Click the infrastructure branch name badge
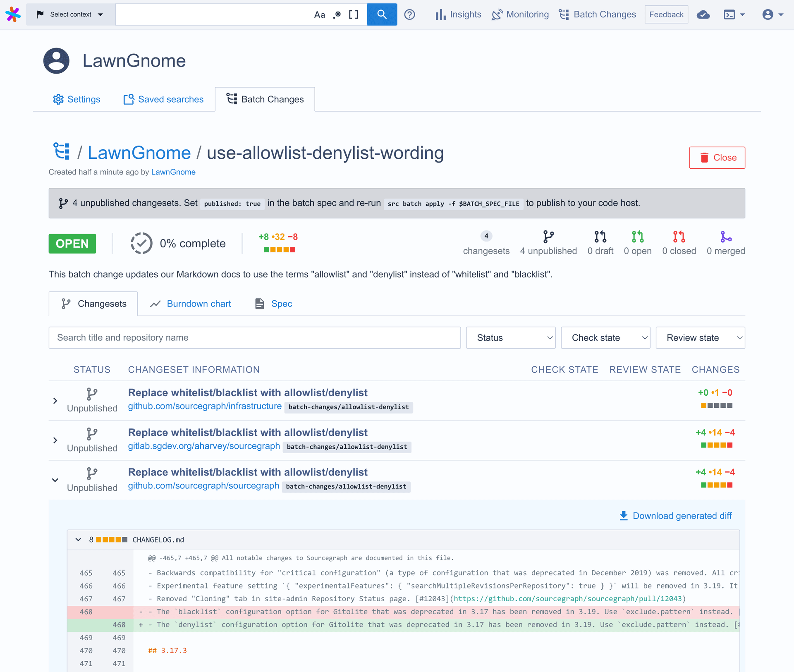The width and height of the screenshot is (794, 672). [349, 407]
